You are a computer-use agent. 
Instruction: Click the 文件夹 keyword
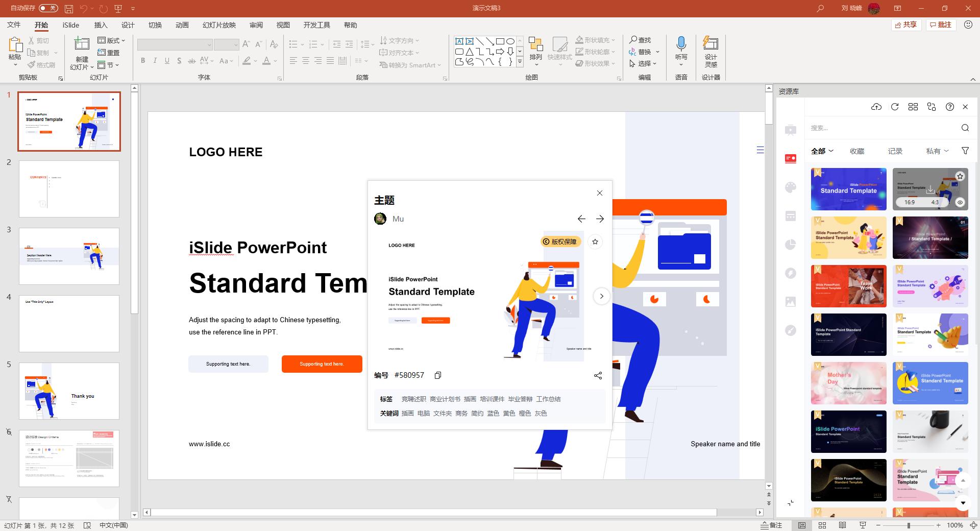click(443, 414)
